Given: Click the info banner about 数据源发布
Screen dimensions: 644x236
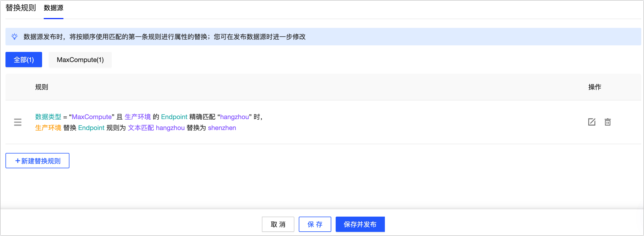Looking at the screenshot, I should tap(323, 37).
